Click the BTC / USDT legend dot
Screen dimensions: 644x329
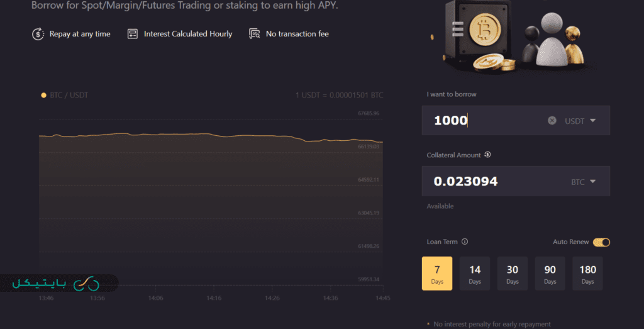point(43,95)
